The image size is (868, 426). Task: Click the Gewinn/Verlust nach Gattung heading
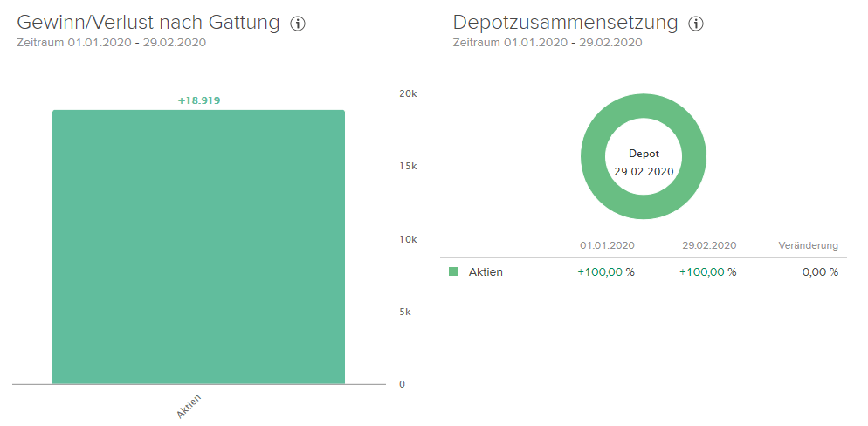(x=148, y=24)
